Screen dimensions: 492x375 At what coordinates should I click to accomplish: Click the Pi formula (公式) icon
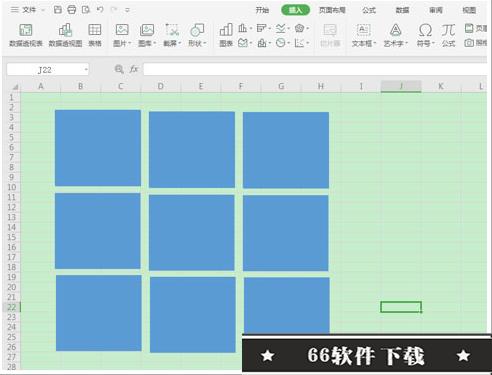(x=448, y=35)
